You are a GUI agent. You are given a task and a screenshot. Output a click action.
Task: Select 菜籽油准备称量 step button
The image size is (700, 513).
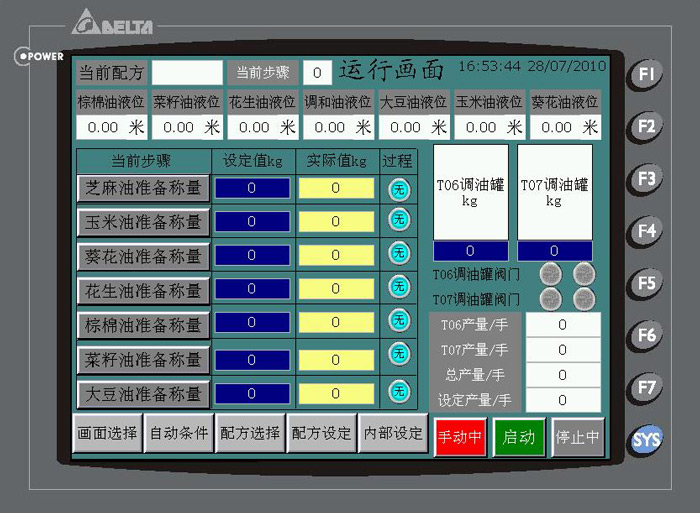(143, 359)
